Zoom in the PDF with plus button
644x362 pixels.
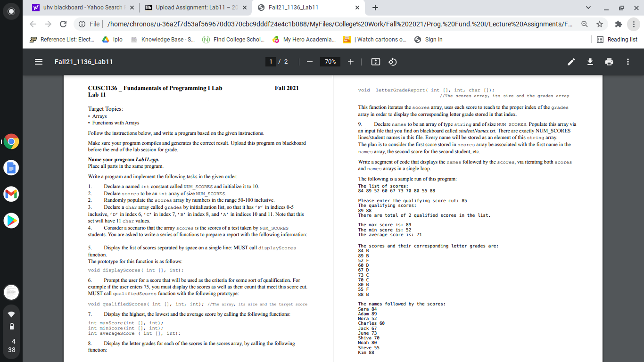pos(351,62)
